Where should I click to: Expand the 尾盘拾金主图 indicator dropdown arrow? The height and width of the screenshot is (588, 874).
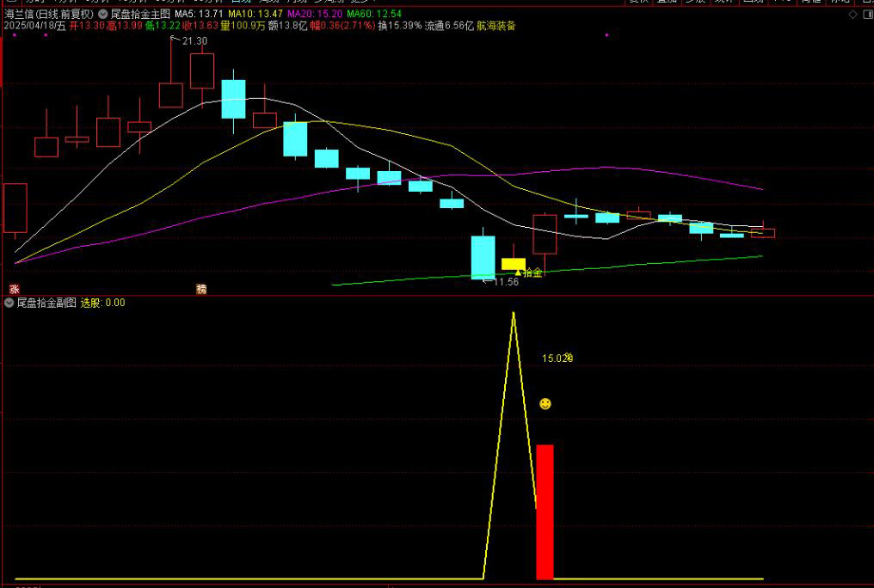pyautogui.click(x=103, y=15)
